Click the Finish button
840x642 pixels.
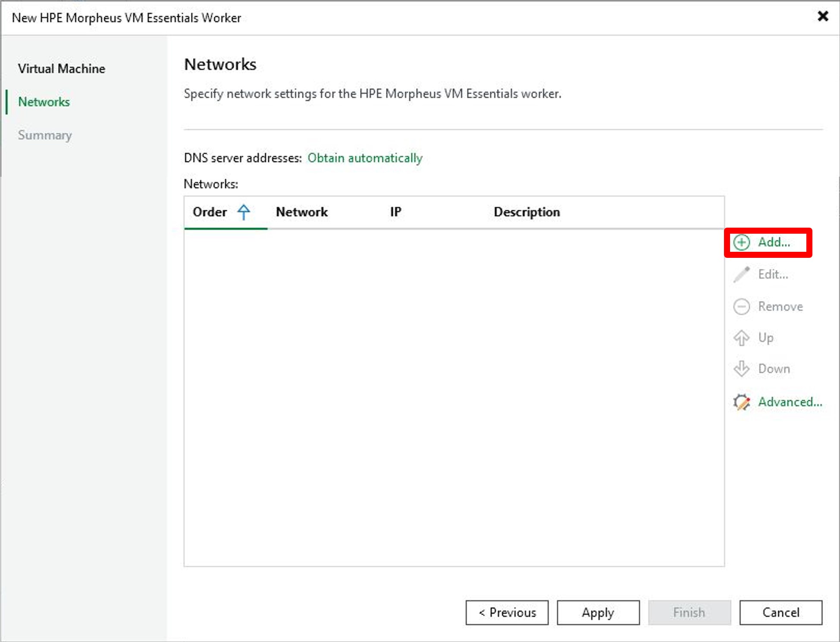(690, 612)
